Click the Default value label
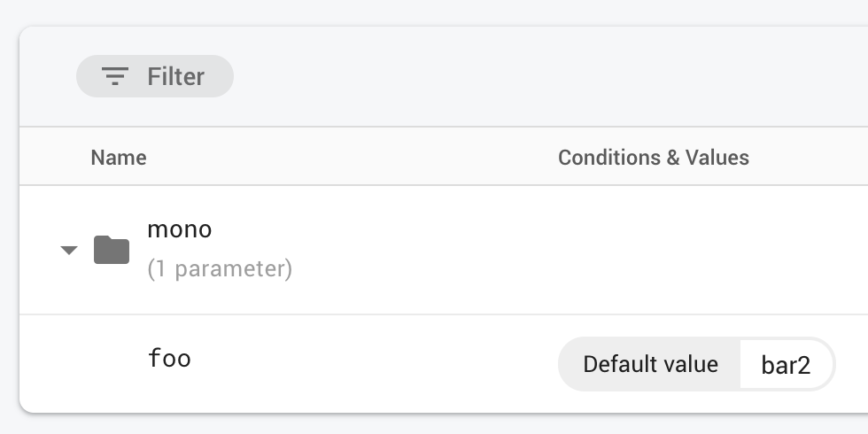 (x=650, y=364)
